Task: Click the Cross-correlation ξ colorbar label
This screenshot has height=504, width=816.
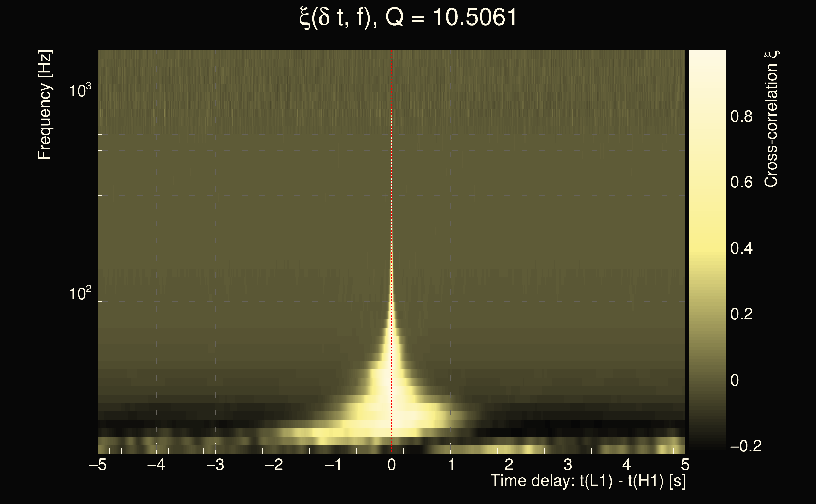Action: (771, 119)
